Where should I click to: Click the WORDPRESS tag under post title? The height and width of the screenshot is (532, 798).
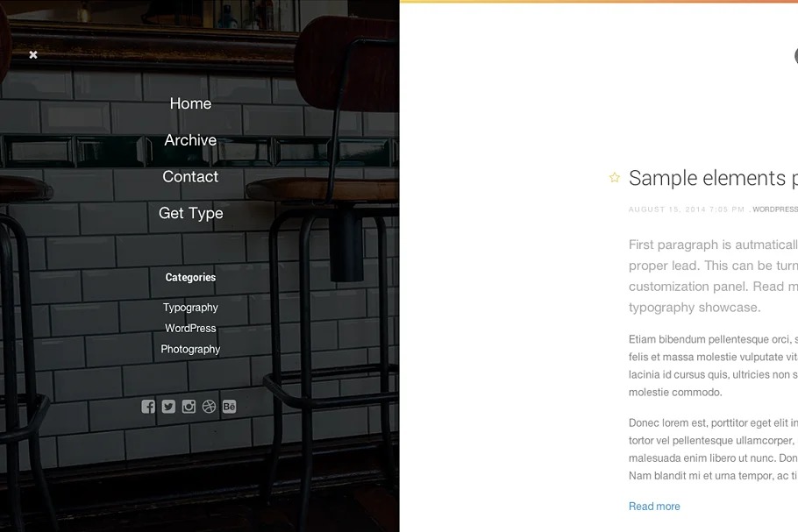point(775,209)
